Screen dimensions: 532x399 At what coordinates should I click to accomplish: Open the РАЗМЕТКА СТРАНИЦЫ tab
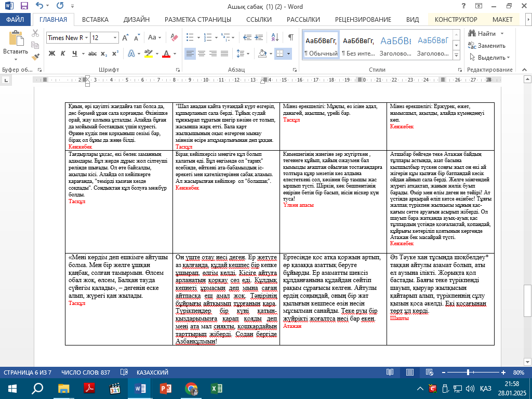coord(198,20)
